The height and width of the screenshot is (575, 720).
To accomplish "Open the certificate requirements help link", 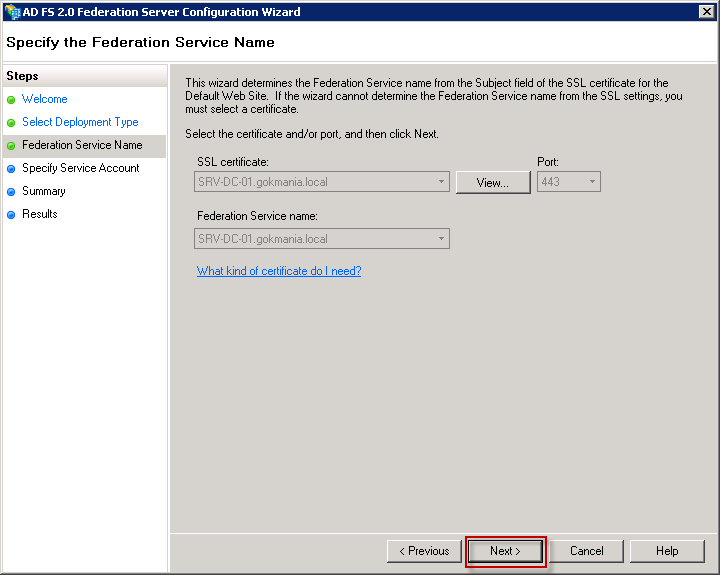I will point(279,271).
